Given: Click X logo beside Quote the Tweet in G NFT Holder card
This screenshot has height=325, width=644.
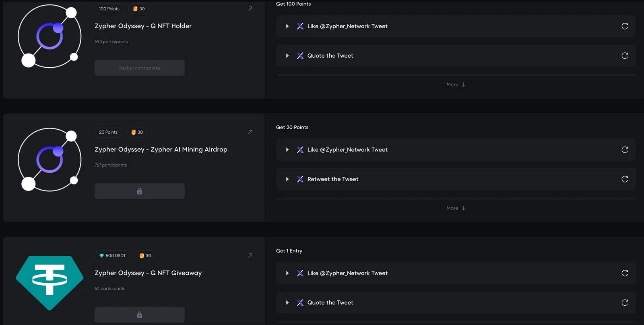Looking at the screenshot, I should point(300,56).
